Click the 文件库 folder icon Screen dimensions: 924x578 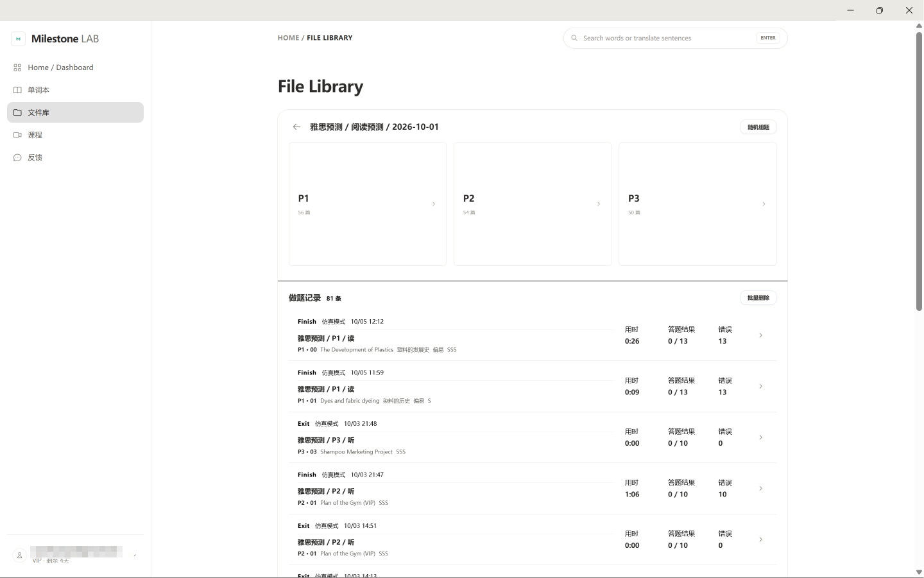17,112
